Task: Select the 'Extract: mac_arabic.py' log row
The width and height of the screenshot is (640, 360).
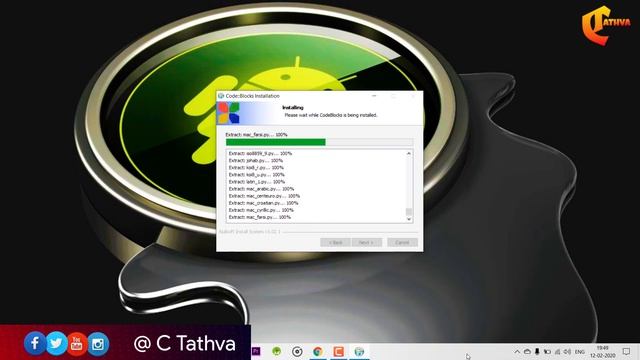Action: 261,189
